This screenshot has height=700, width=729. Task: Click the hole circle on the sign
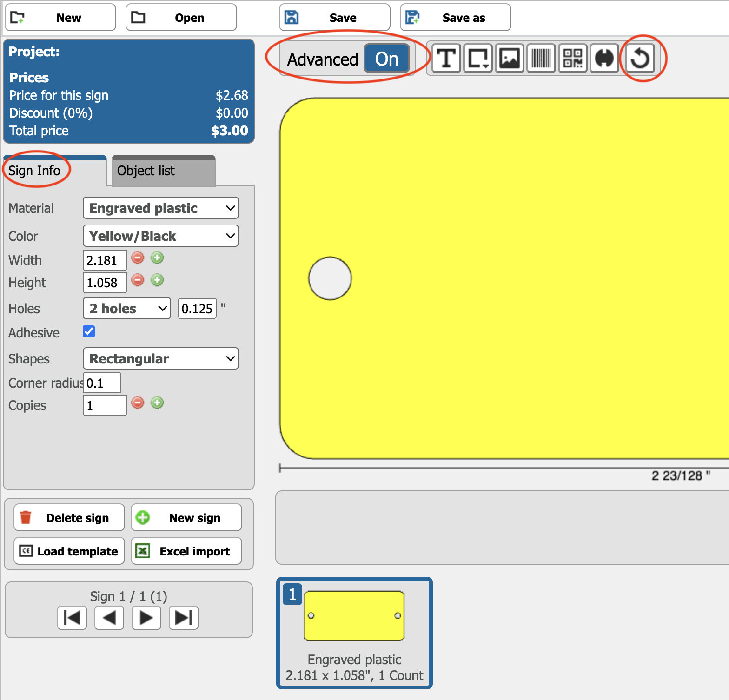coord(330,278)
